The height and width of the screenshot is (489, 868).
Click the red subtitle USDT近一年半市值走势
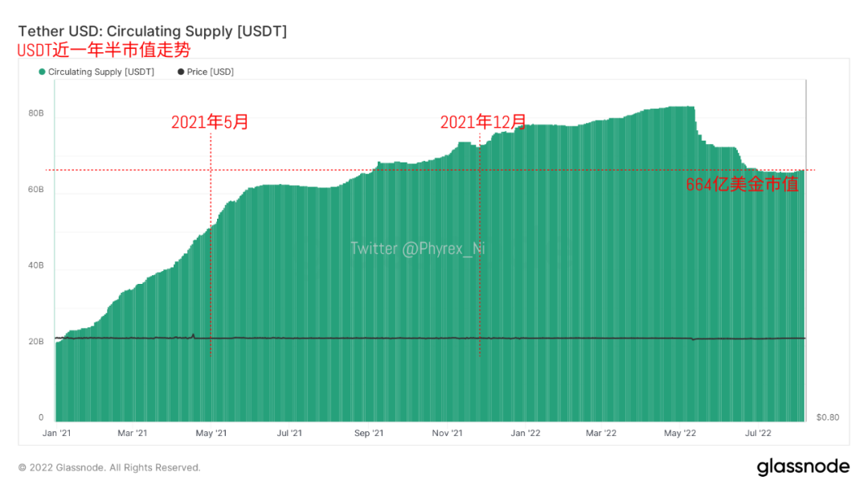point(104,50)
